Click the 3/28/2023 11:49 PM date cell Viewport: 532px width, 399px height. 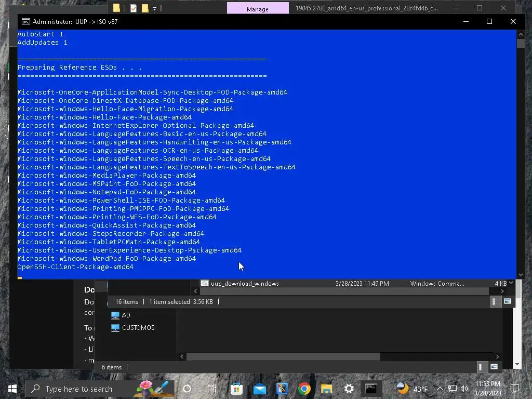point(362,283)
